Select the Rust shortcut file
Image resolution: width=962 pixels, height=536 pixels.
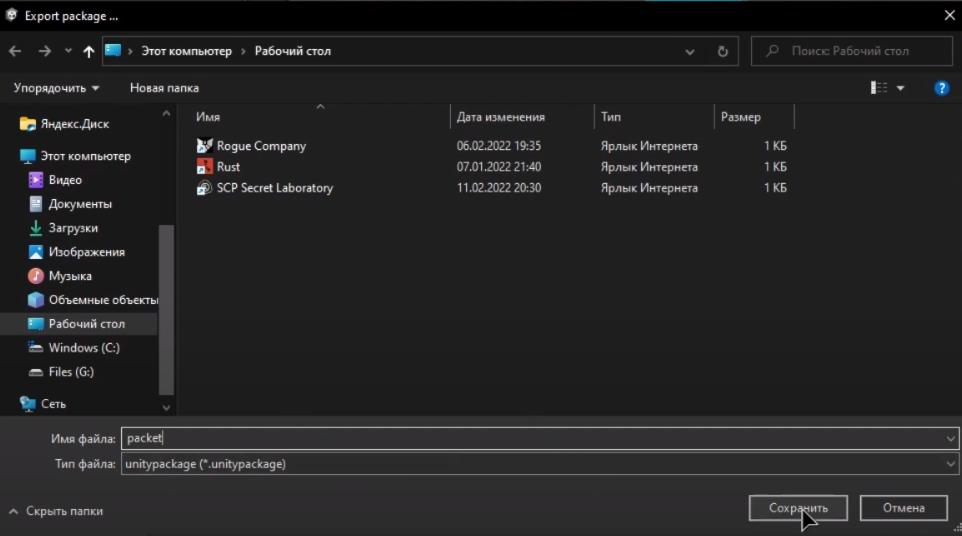coord(228,167)
